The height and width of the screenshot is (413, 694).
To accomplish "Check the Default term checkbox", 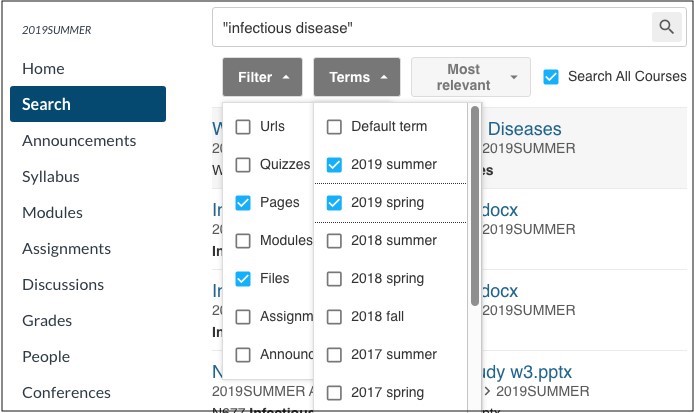I will [334, 127].
